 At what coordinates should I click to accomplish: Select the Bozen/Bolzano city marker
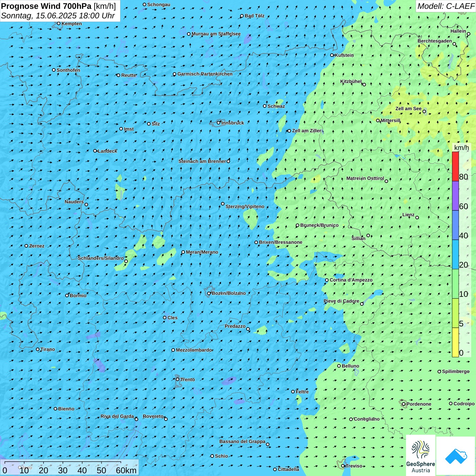(x=209, y=293)
